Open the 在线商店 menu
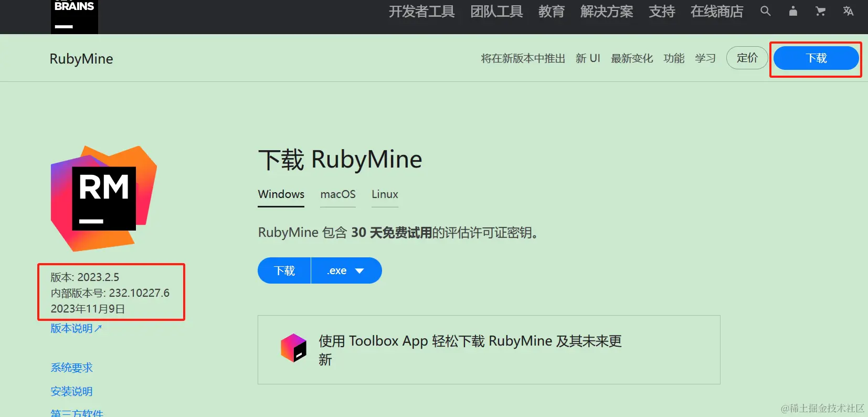This screenshot has height=417, width=868. [717, 12]
